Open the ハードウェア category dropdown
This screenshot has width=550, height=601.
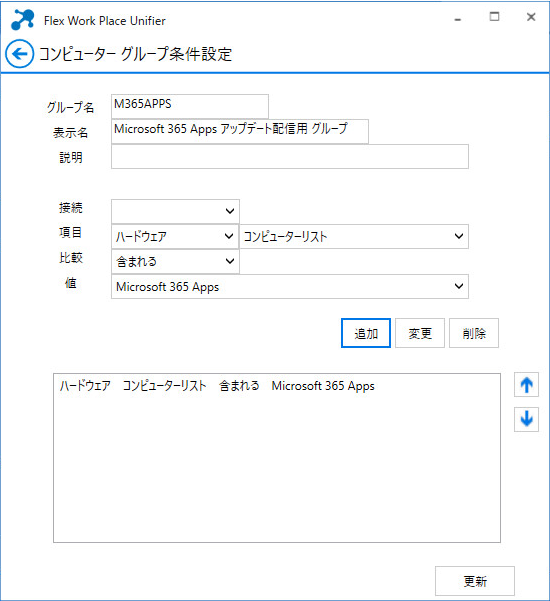pyautogui.click(x=175, y=236)
